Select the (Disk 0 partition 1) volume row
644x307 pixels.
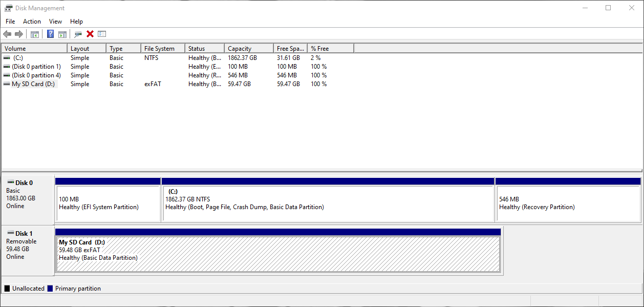[x=178, y=67]
